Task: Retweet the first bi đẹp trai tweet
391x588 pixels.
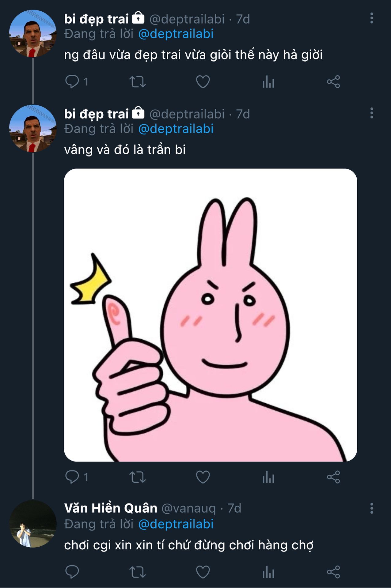Action: [x=137, y=82]
